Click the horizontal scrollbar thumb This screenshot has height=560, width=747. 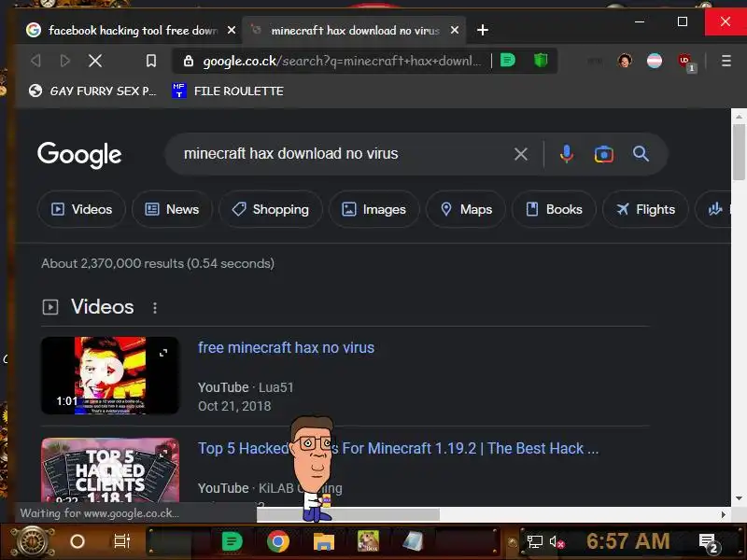[x=347, y=514]
